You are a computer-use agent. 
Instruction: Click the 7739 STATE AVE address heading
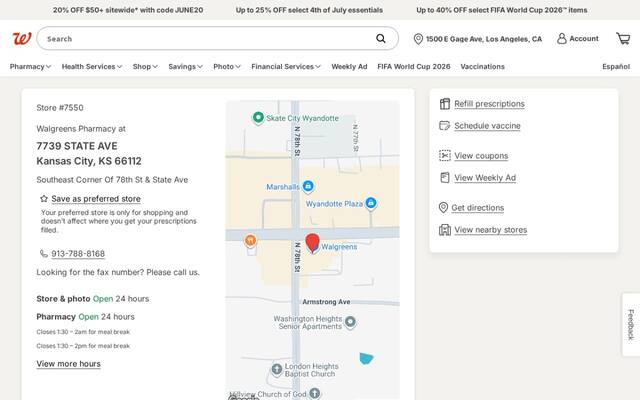click(x=77, y=146)
